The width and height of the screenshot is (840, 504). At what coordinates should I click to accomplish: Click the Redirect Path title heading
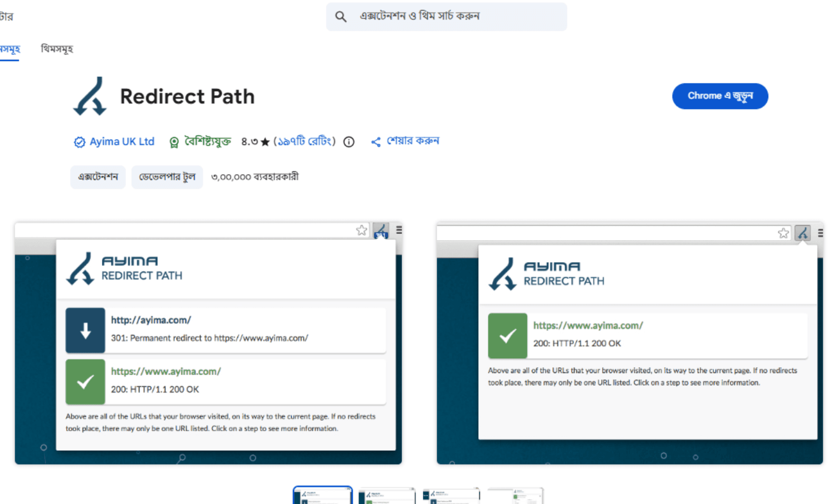(187, 96)
